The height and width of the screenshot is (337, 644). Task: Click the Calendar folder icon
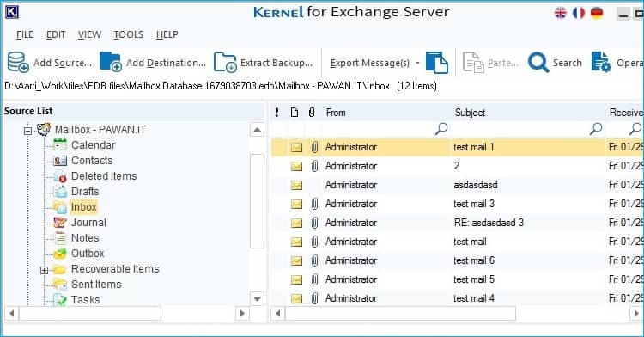click(60, 144)
